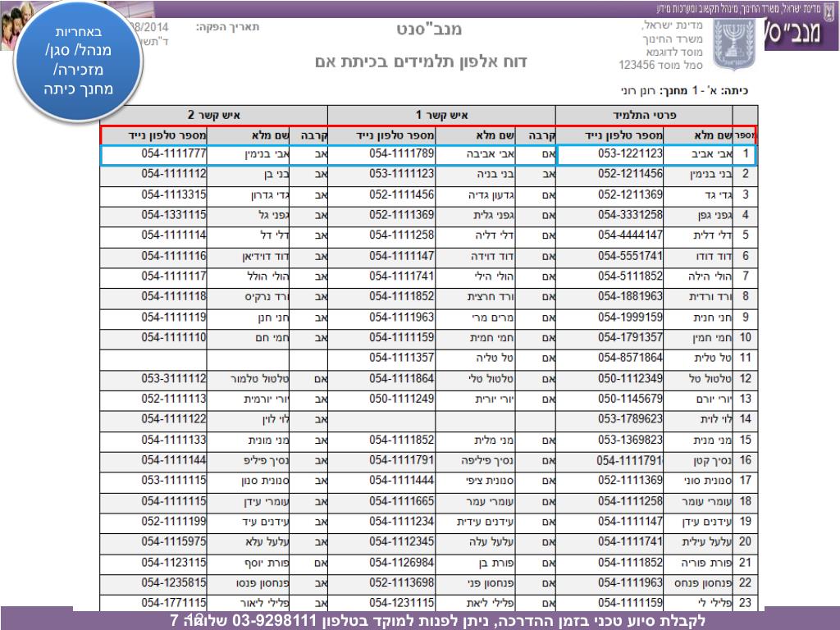Viewport: 840px width, 630px height.
Task: Select contact name אבי אביבה
Action: pyautogui.click(x=490, y=154)
